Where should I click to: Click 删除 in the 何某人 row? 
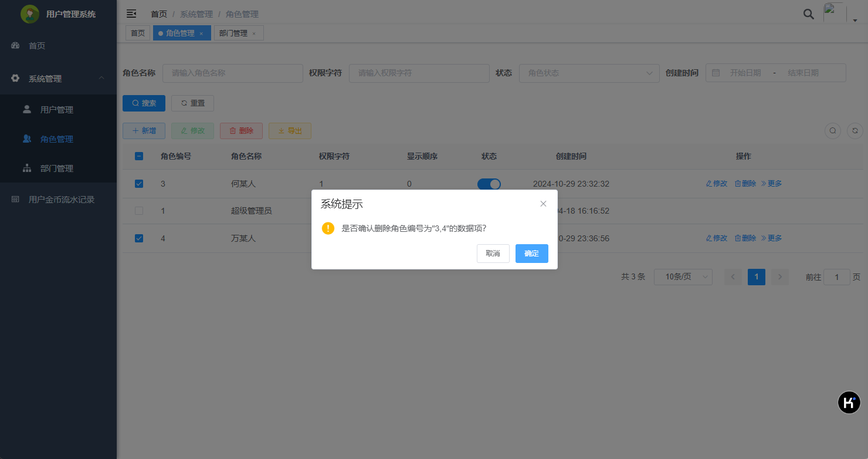click(x=745, y=184)
